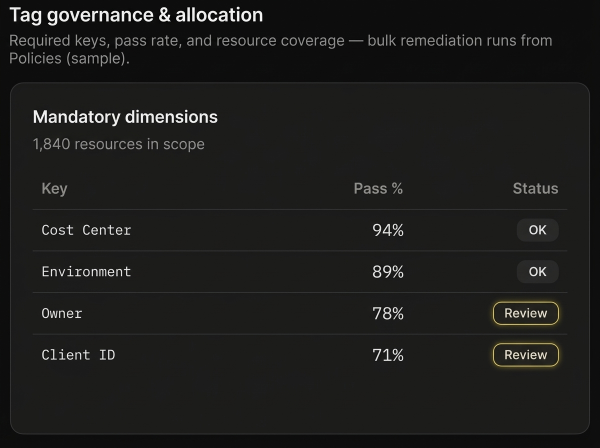Click the 71% pass rate value
This screenshot has height=448, width=600.
click(x=387, y=355)
